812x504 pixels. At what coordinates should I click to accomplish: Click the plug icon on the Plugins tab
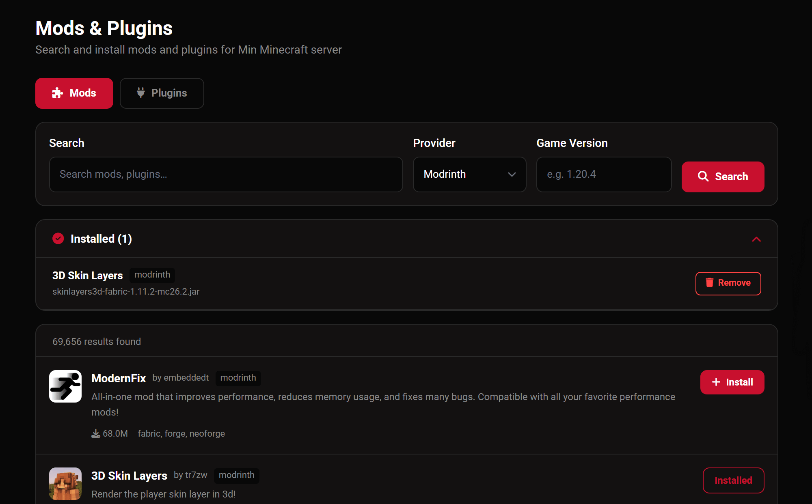click(x=141, y=93)
